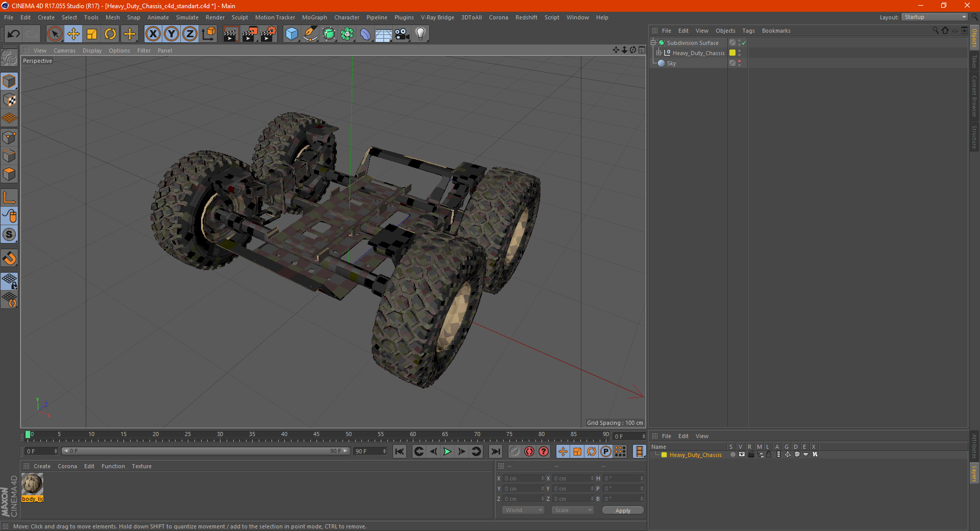Toggle parameter keyframe recording P icon
Viewport: 980px width, 531px height.
click(x=606, y=451)
